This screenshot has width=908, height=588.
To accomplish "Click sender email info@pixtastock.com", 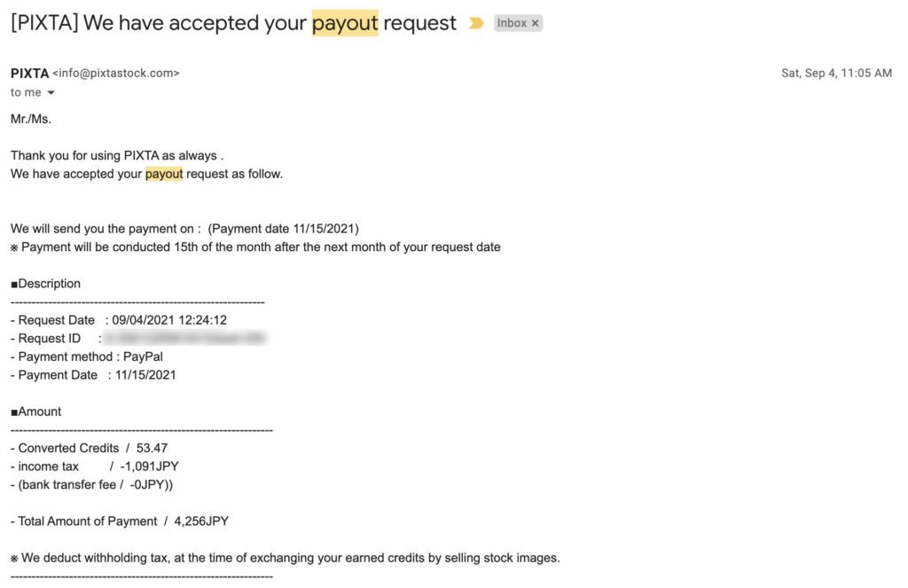I will pyautogui.click(x=116, y=74).
